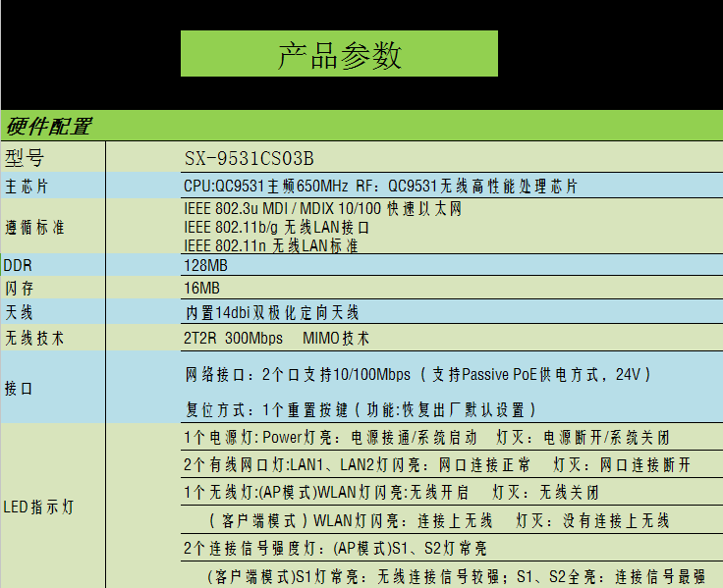
Task: Select the 硬件配置 section header
Action: click(x=49, y=127)
